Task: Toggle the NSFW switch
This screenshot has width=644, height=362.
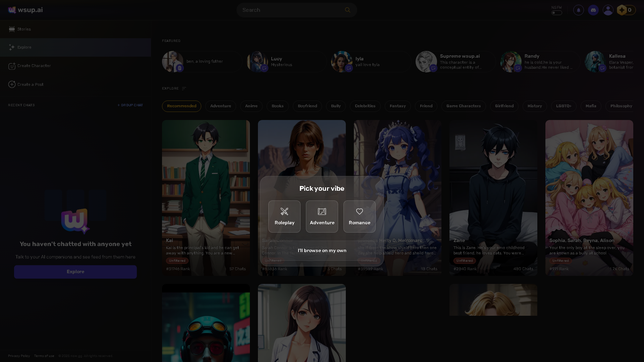Action: [557, 12]
